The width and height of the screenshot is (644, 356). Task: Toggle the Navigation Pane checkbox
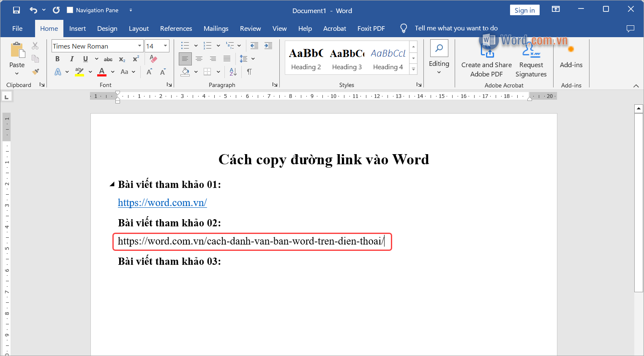pos(70,10)
